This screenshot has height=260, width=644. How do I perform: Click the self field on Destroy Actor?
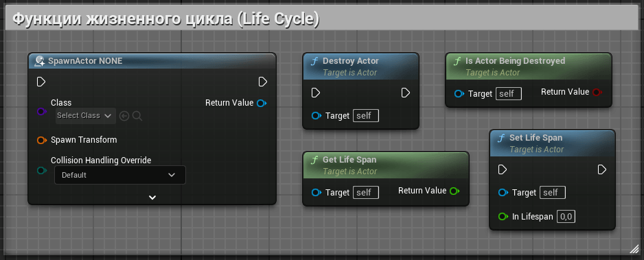(366, 116)
